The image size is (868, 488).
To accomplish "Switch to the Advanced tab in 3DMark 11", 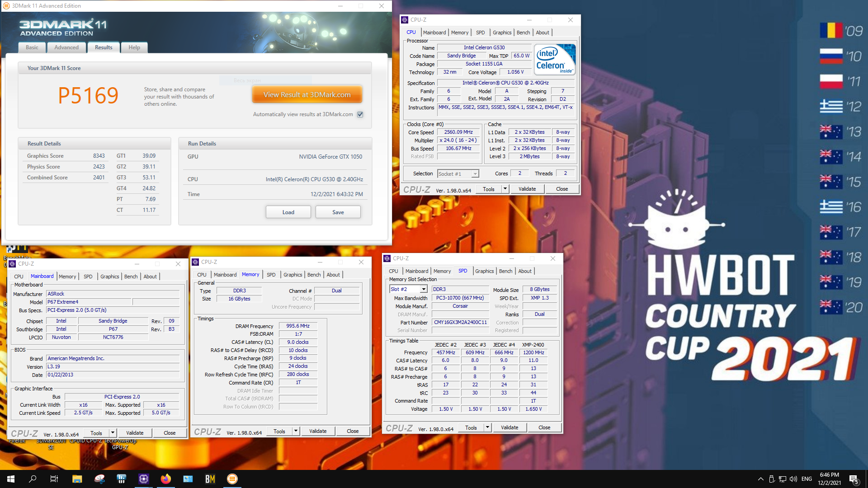I will click(66, 47).
